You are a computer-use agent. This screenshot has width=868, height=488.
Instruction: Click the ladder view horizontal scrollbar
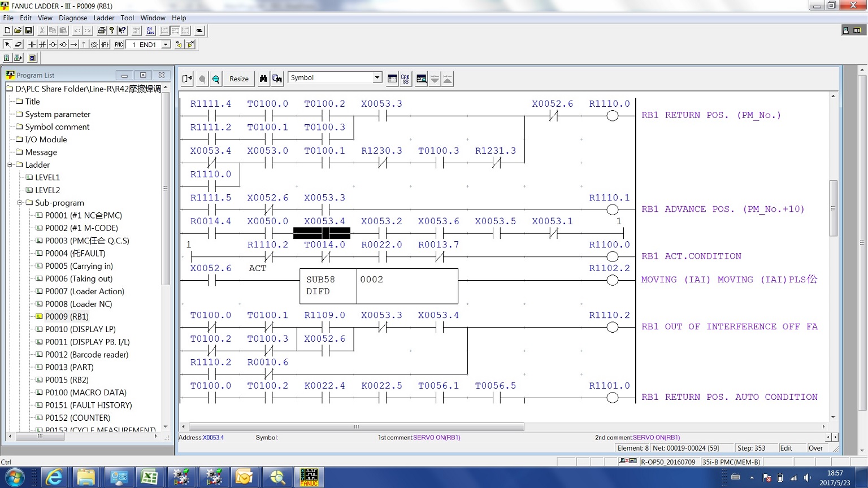pyautogui.click(x=356, y=427)
